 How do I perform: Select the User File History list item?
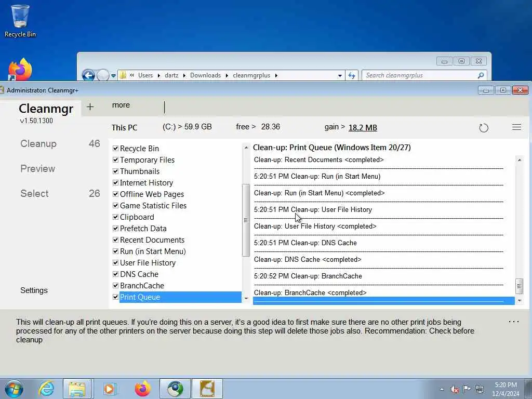click(148, 262)
